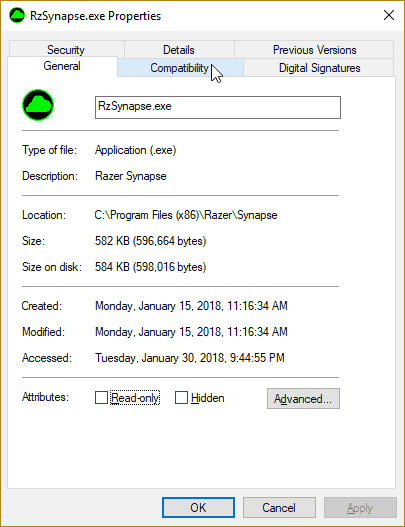Click the large Razer Synapse cloud icon
Screen dimensions: 405x527
coord(38,105)
